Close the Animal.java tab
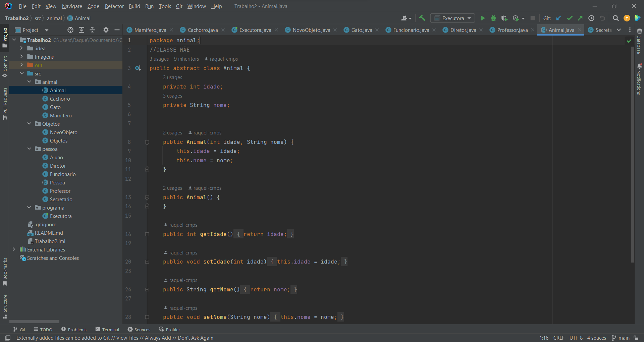Image resolution: width=644 pixels, height=342 pixels. click(x=579, y=30)
